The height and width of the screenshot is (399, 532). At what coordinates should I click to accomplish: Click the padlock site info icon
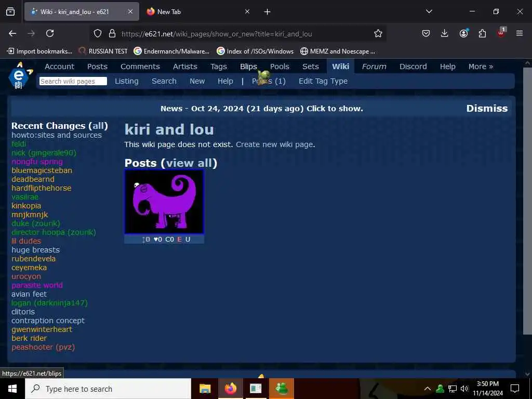tap(112, 33)
